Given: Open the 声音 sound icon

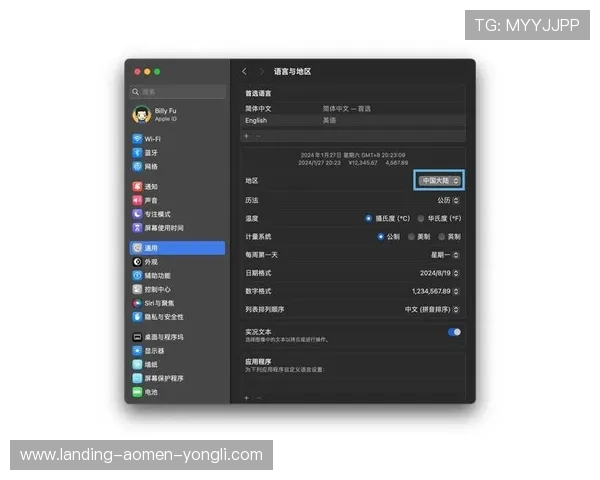Looking at the screenshot, I should pyautogui.click(x=137, y=200).
